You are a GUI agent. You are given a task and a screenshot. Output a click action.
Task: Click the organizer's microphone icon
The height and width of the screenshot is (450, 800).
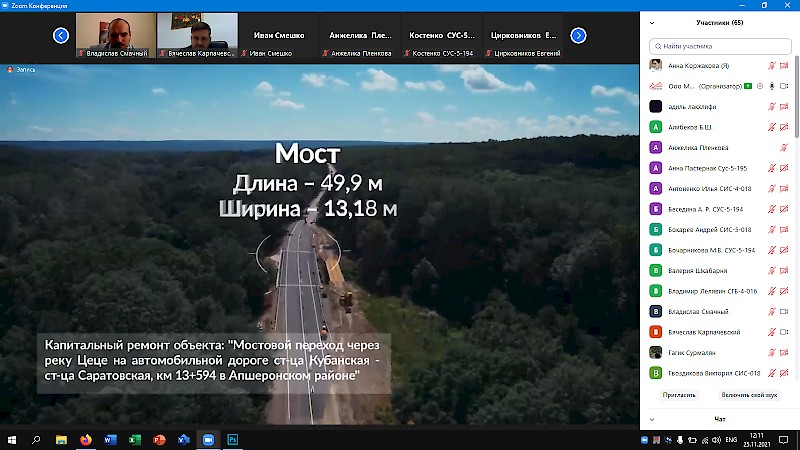772,86
